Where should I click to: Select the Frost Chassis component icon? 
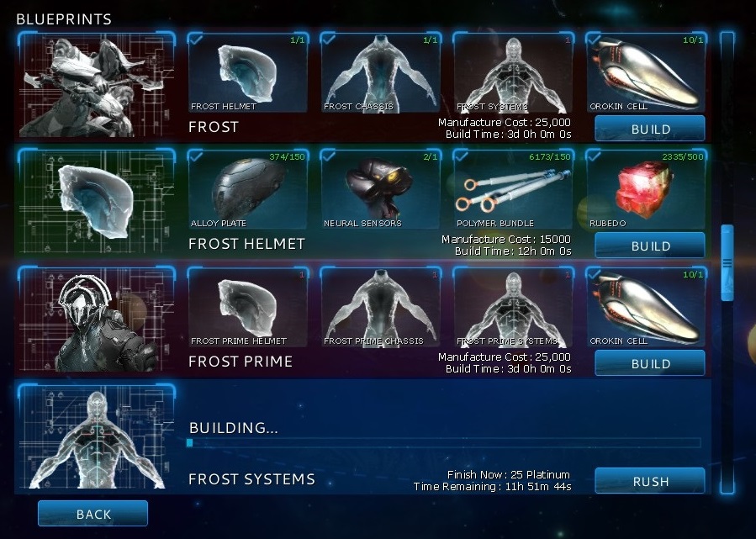coord(380,72)
